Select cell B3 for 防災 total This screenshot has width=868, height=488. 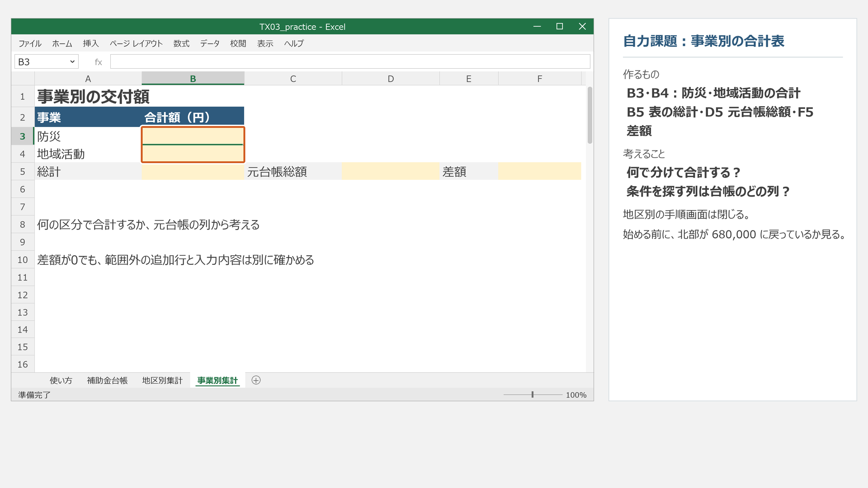tap(193, 136)
